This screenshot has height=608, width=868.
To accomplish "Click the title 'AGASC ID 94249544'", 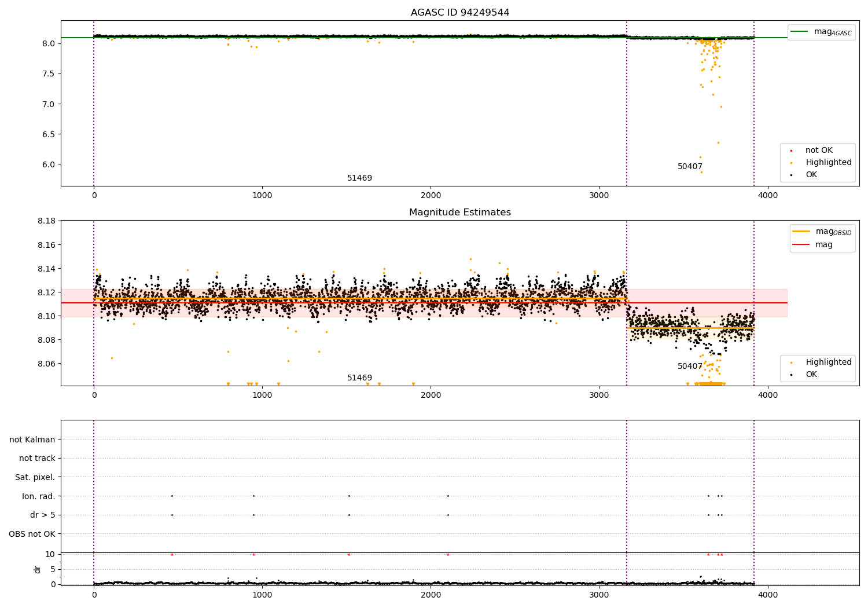I will click(x=460, y=13).
